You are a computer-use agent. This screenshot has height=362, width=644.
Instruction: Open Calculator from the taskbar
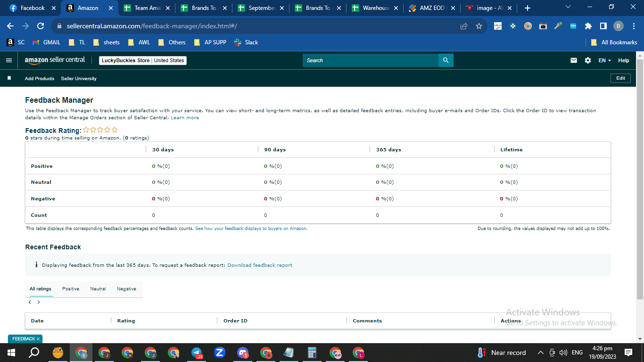[312, 353]
